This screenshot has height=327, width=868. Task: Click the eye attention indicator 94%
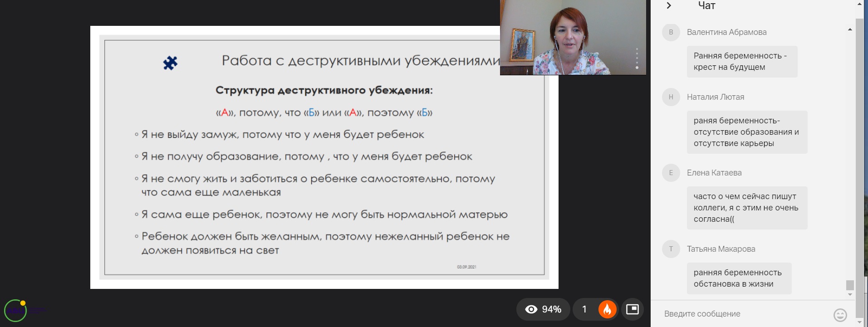click(x=543, y=309)
